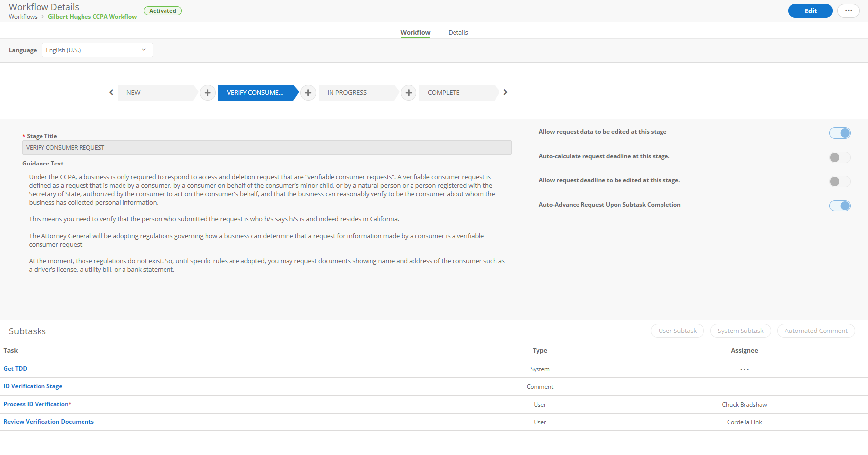This screenshot has height=455, width=868.
Task: Turn off Auto-Advance Request Upon Subtask Completion
Action: [840, 206]
